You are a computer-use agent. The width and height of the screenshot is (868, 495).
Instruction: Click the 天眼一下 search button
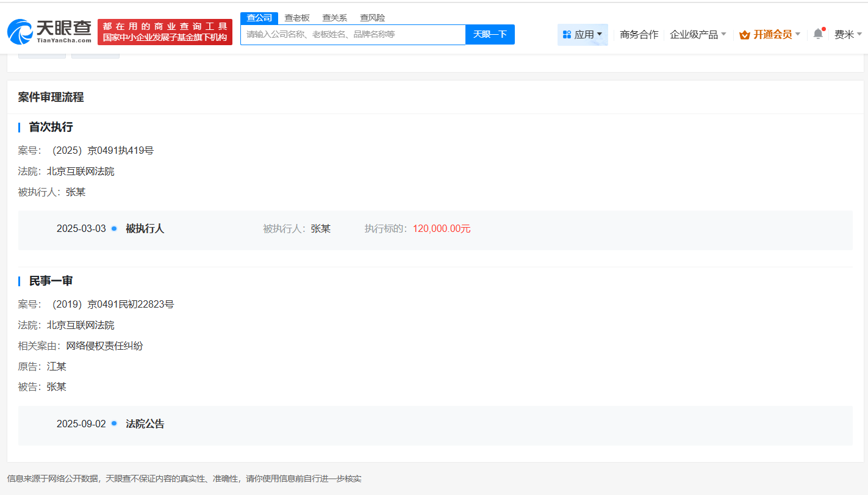click(x=490, y=35)
